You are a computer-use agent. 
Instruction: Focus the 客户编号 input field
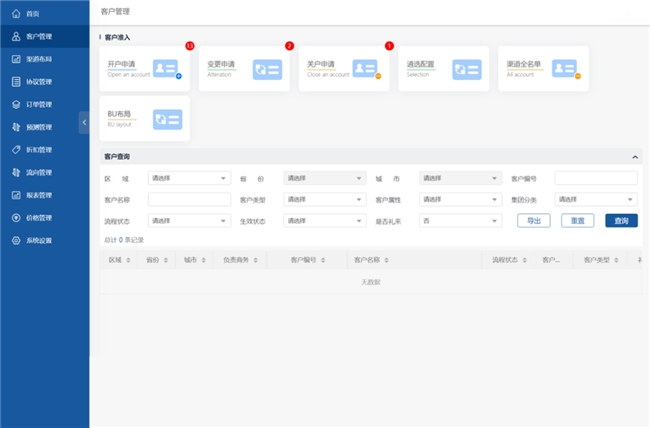[x=596, y=178]
